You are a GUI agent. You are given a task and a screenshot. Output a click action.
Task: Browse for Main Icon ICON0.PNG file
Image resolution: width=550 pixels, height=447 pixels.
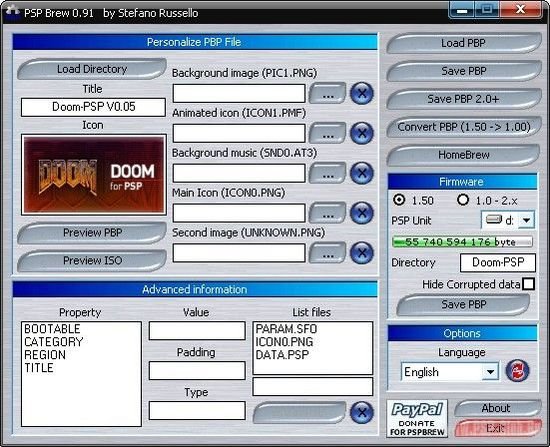pos(327,213)
